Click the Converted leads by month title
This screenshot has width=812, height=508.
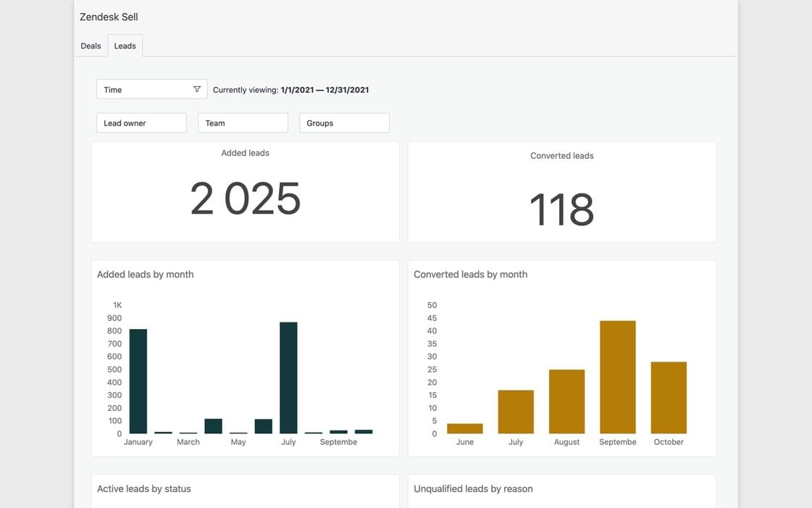click(471, 275)
